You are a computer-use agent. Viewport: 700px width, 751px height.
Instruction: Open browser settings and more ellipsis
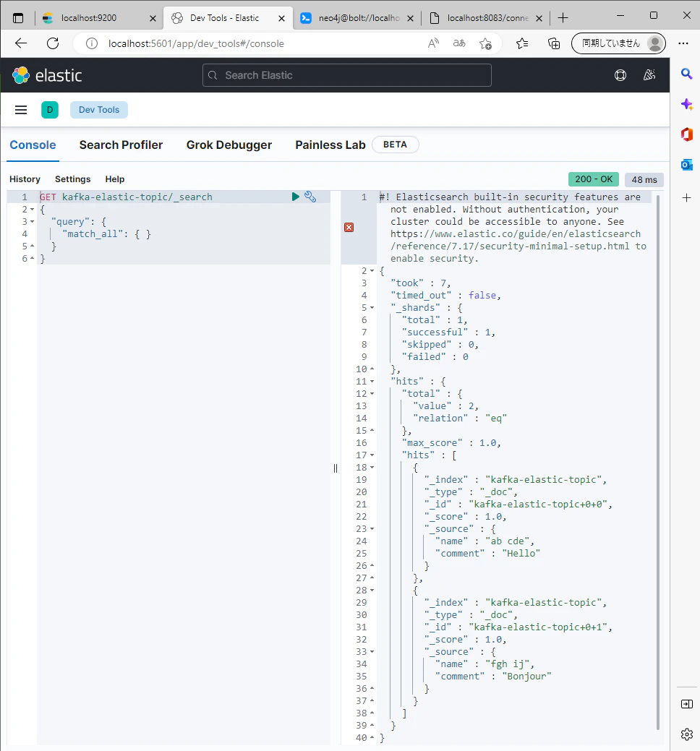[x=683, y=43]
